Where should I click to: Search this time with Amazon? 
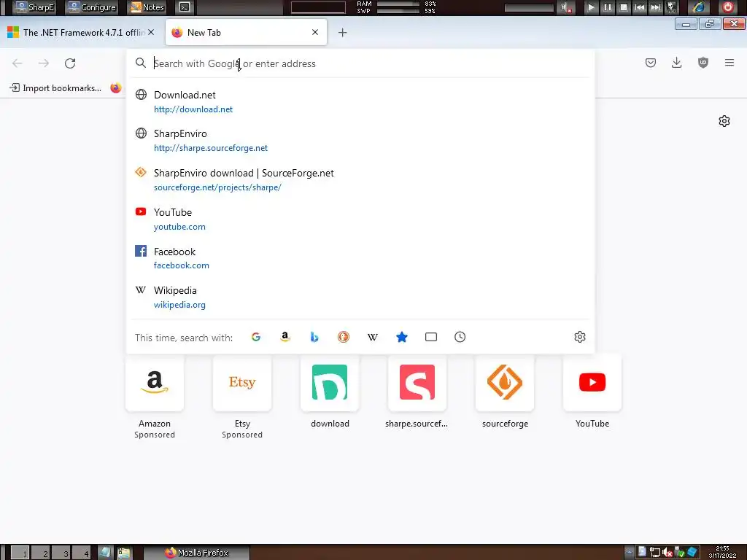click(x=285, y=337)
